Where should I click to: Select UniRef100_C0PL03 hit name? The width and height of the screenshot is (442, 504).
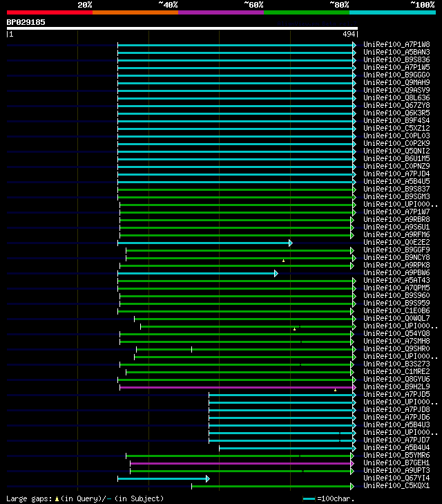(x=396, y=136)
